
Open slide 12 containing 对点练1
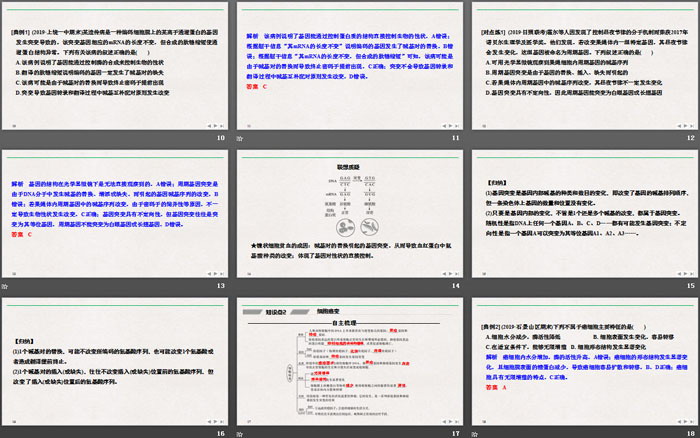pos(585,65)
